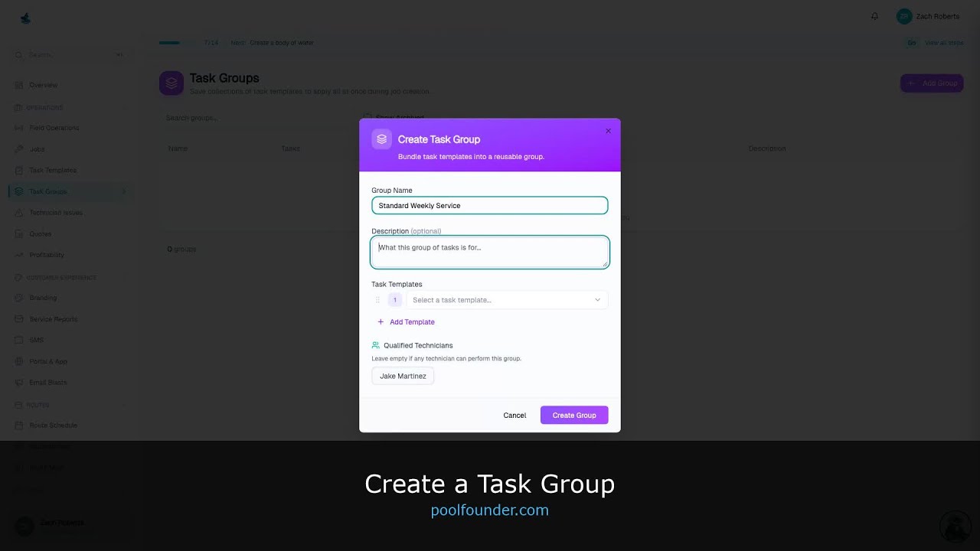The width and height of the screenshot is (980, 551).
Task: Close the Create Task Group dialog
Action: 609,131
